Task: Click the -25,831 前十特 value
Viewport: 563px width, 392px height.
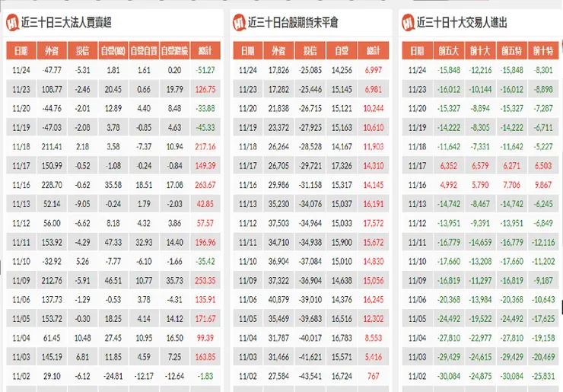Action: coord(543,376)
